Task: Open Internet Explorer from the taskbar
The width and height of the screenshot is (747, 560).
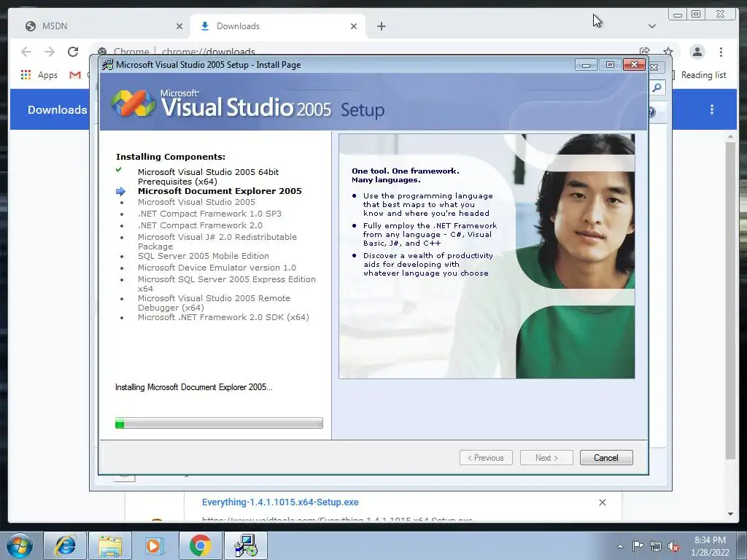Action: point(65,545)
